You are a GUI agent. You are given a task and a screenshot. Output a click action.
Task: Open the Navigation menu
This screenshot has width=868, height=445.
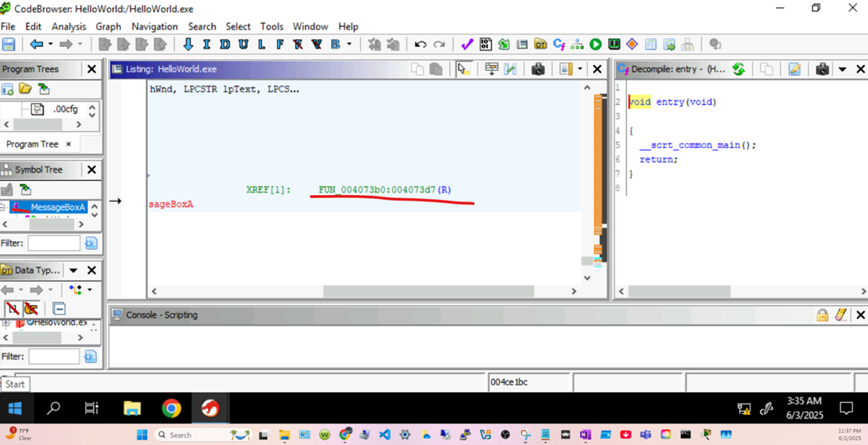click(x=154, y=26)
